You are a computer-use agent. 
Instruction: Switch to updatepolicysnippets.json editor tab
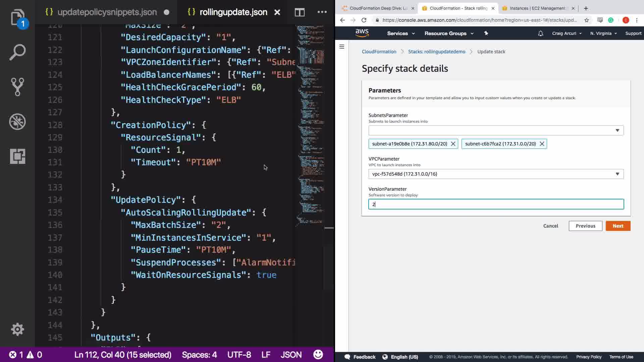(x=107, y=12)
